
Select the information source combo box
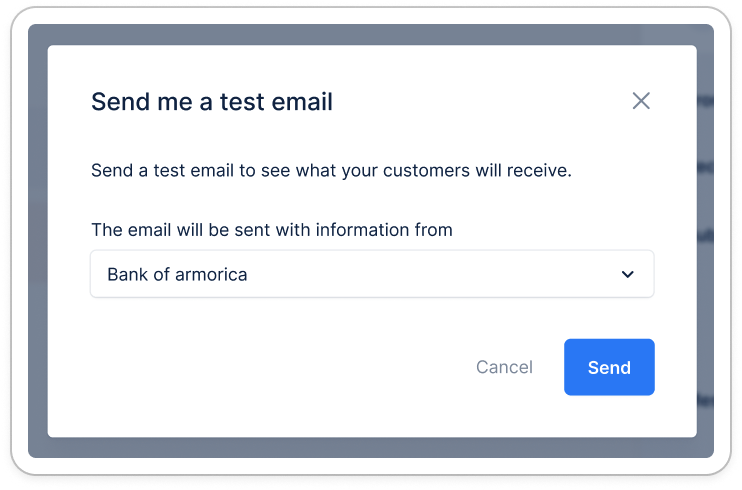pyautogui.click(x=372, y=274)
